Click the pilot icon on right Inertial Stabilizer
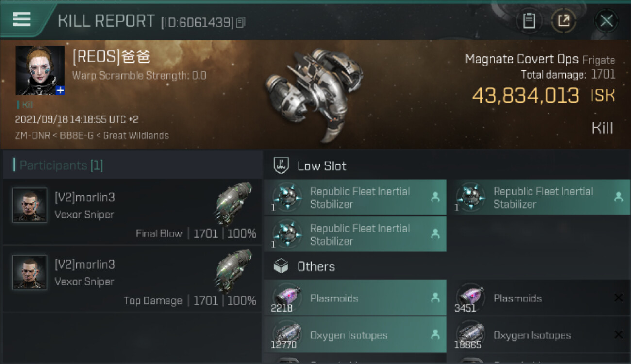The image size is (631, 364). 618,197
